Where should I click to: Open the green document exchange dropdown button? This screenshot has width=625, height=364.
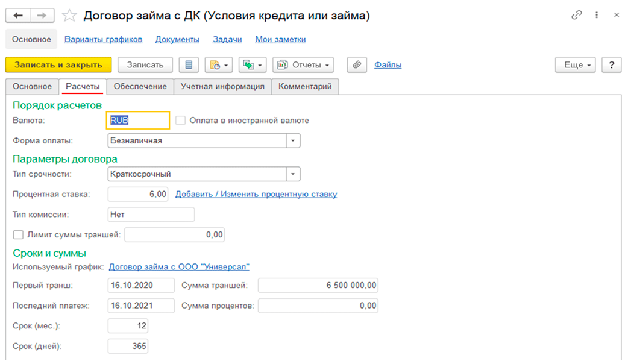253,65
